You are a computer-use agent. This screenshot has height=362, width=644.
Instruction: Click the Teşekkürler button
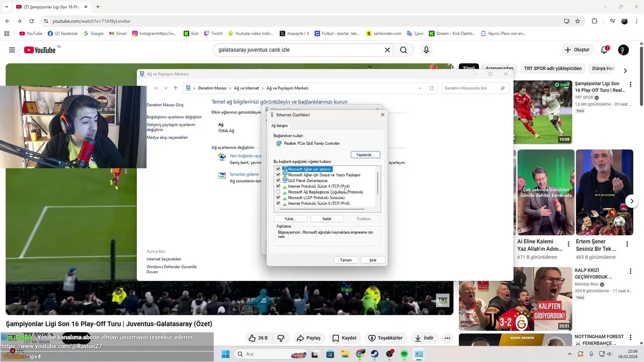pos(385,338)
